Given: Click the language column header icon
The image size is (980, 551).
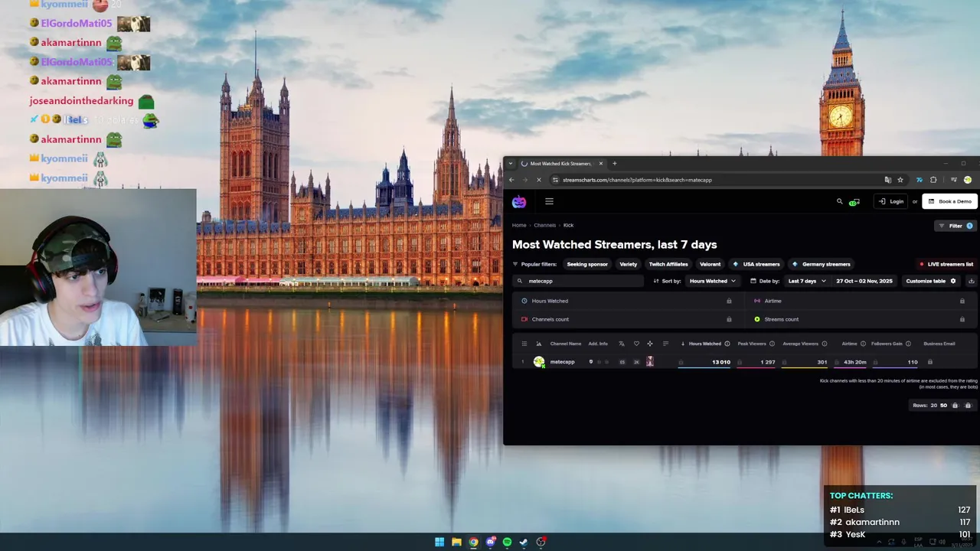Looking at the screenshot, I should pyautogui.click(x=621, y=344).
